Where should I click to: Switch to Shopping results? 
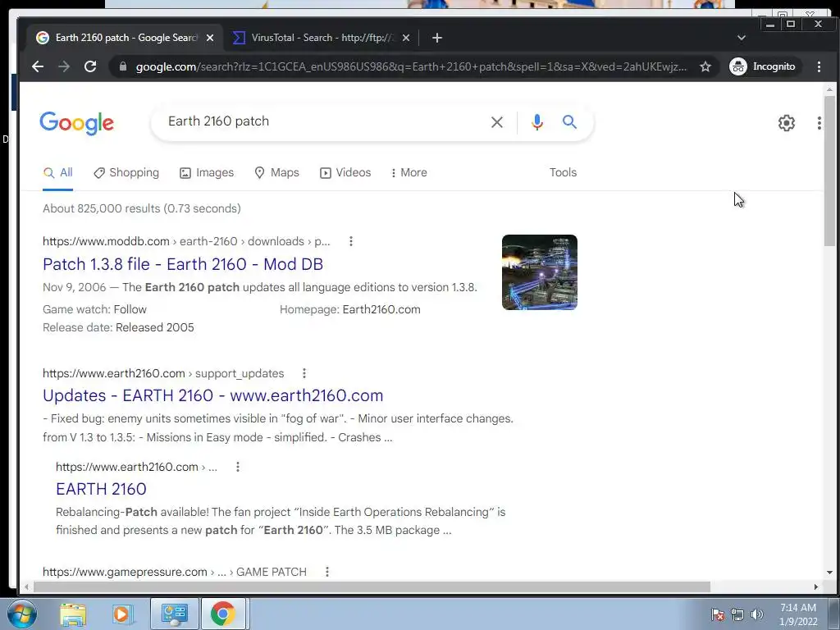pos(126,173)
